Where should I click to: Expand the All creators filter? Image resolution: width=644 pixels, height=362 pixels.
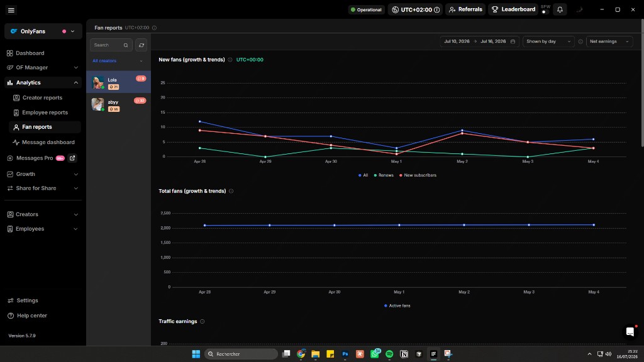pyautogui.click(x=118, y=61)
